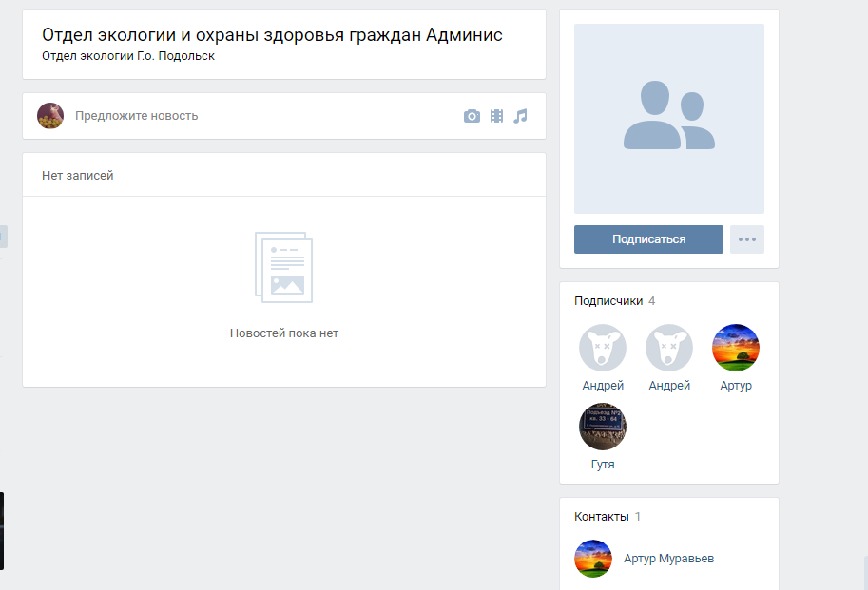Attach audio using the music note icon

(x=520, y=116)
